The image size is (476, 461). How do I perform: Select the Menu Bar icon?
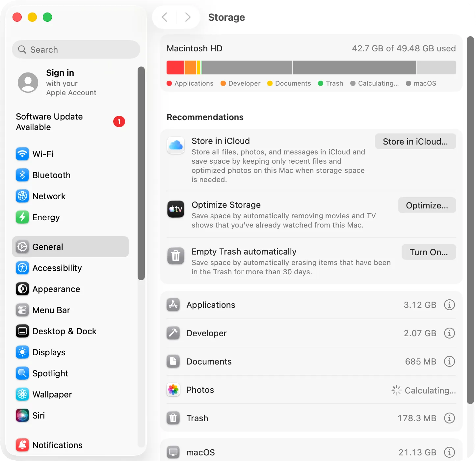[x=22, y=310]
